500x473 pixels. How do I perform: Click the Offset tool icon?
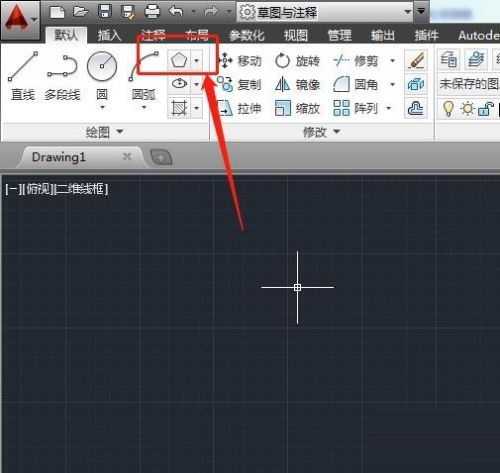coord(416,108)
